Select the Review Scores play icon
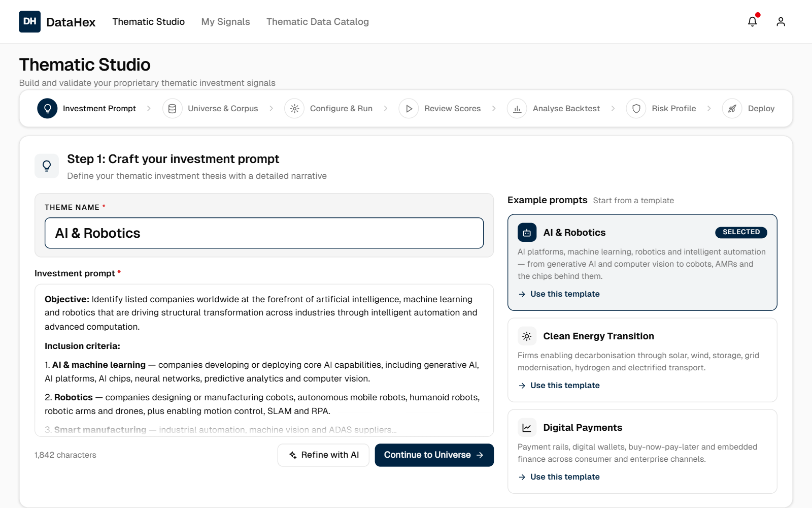The height and width of the screenshot is (508, 812). click(409, 108)
